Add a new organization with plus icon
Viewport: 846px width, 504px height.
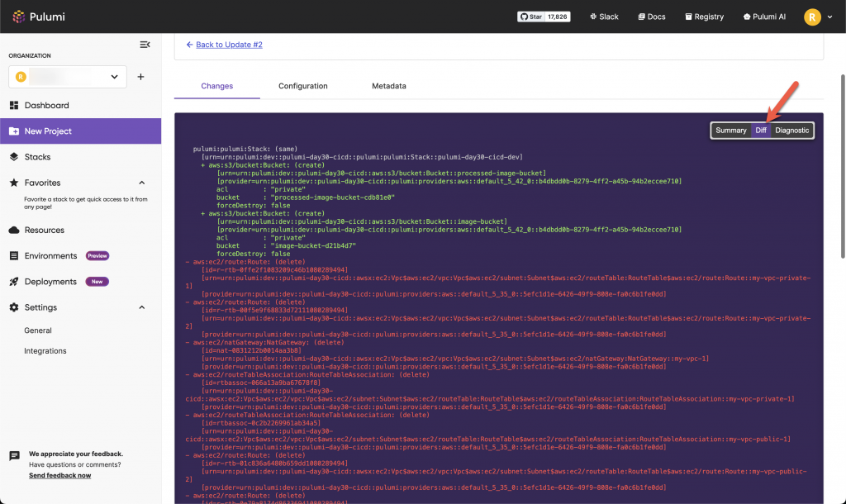click(140, 77)
